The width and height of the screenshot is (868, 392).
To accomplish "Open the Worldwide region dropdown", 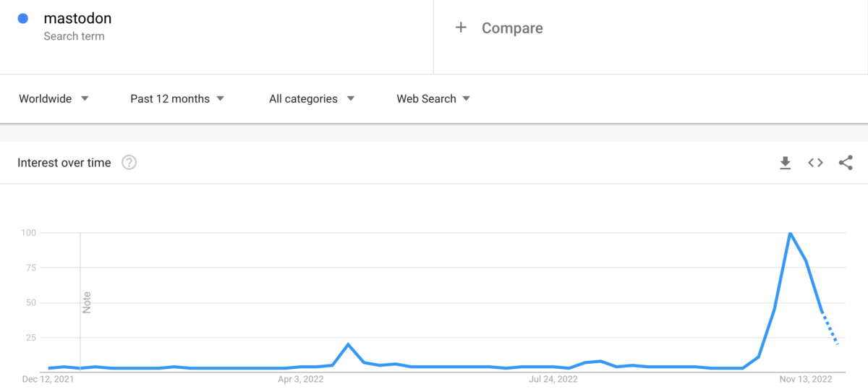I will (54, 98).
